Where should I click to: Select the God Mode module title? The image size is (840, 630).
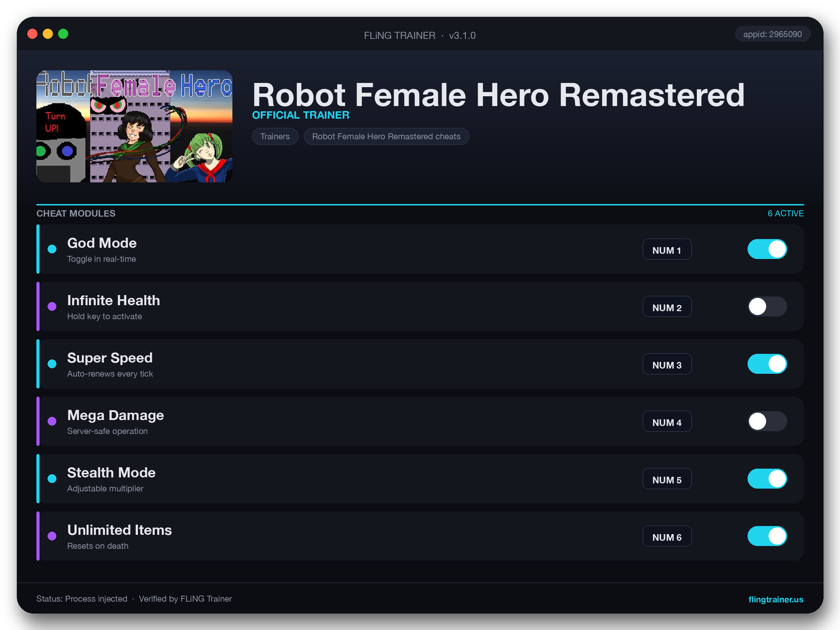[102, 243]
